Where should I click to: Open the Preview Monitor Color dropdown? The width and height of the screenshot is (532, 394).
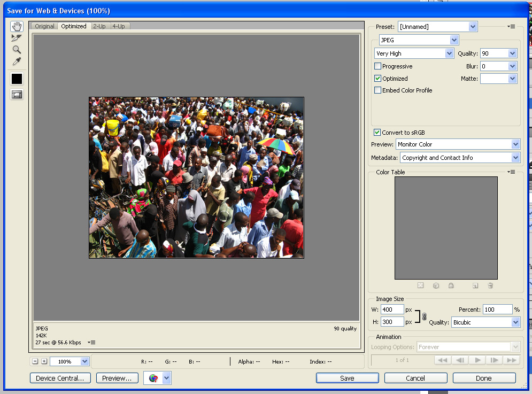click(458, 144)
